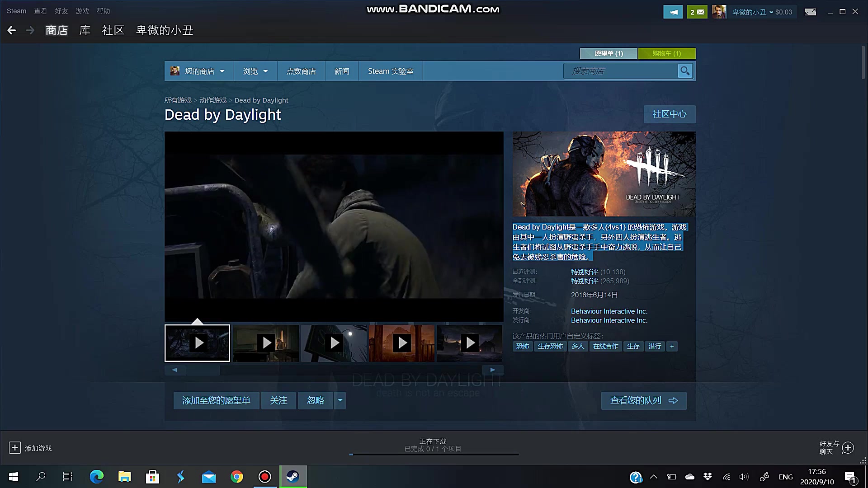Expand the 您的商店 dropdown

[x=198, y=71]
